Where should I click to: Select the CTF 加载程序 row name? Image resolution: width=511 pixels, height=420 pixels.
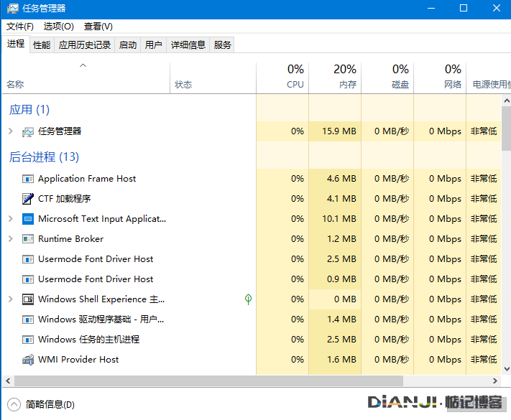pos(64,199)
